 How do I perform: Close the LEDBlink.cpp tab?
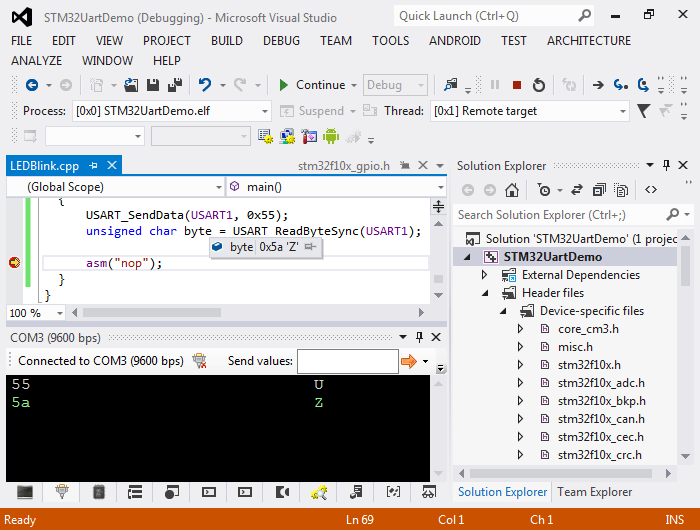pos(112,166)
